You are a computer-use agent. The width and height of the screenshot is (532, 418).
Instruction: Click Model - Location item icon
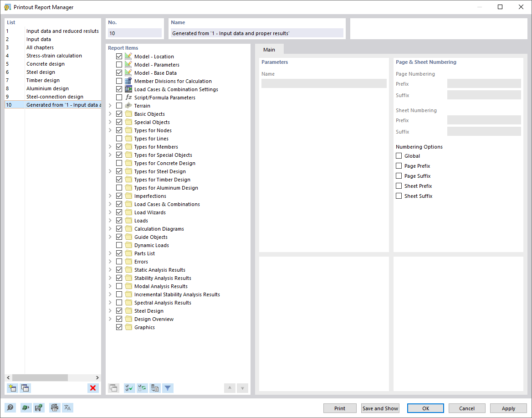pos(128,56)
